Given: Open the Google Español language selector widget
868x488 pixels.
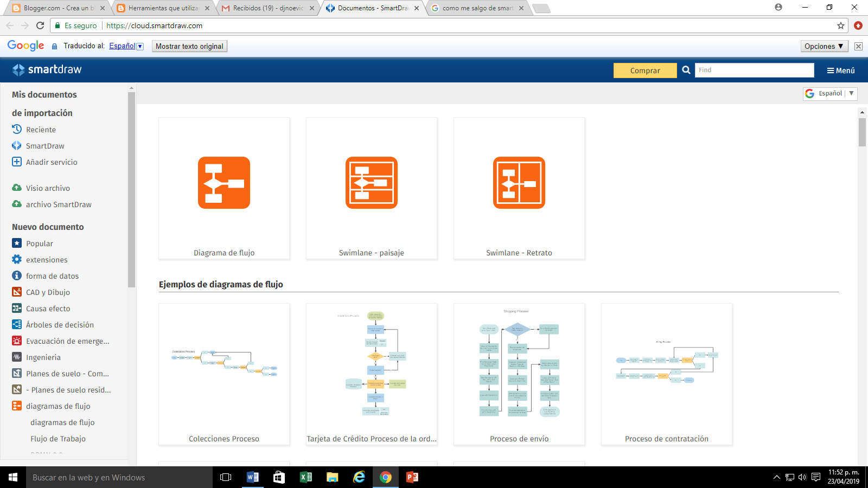Looking at the screenshot, I should [830, 93].
